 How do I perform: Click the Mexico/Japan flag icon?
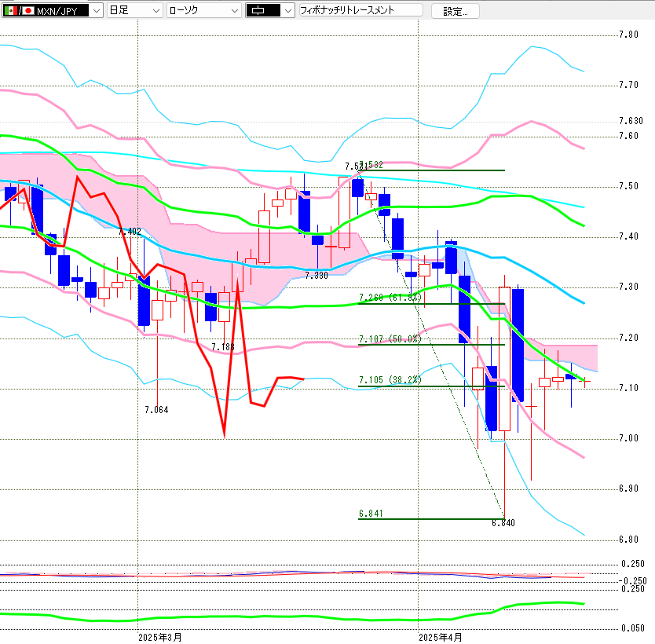[18, 11]
